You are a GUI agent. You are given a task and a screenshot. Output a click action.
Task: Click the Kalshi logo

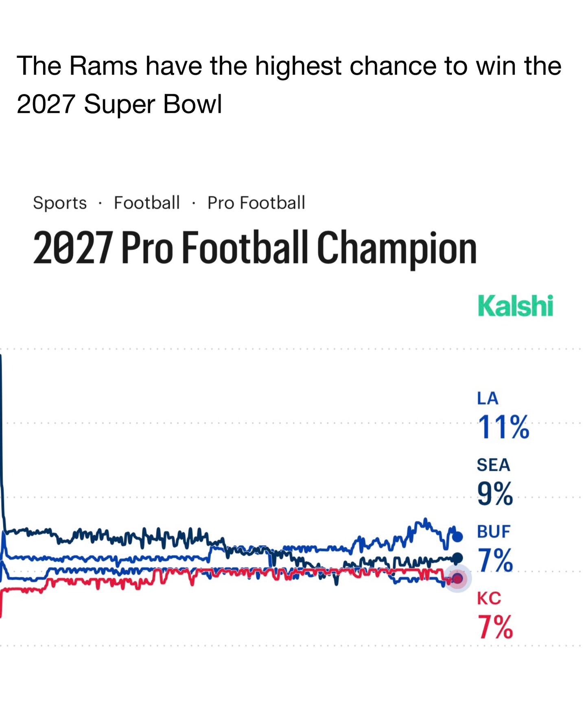point(515,306)
